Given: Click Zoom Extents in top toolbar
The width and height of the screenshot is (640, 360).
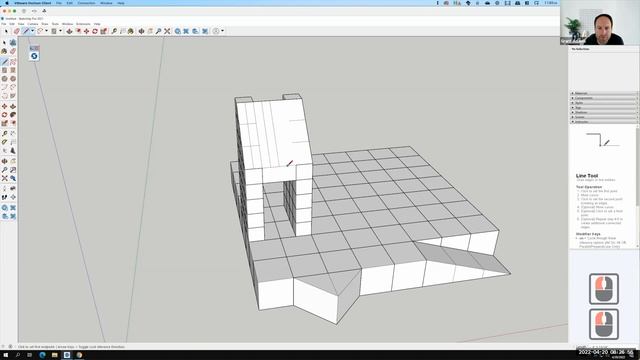Looking at the screenshot, I should (167, 31).
